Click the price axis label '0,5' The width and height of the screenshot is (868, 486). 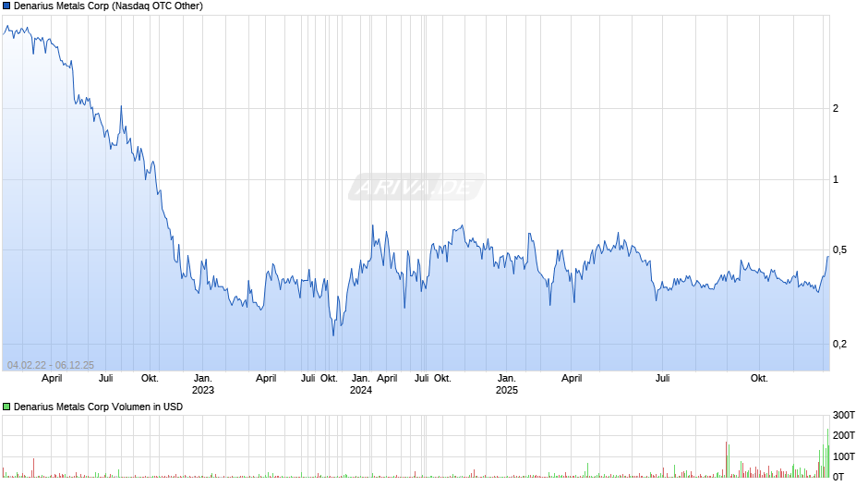point(839,249)
